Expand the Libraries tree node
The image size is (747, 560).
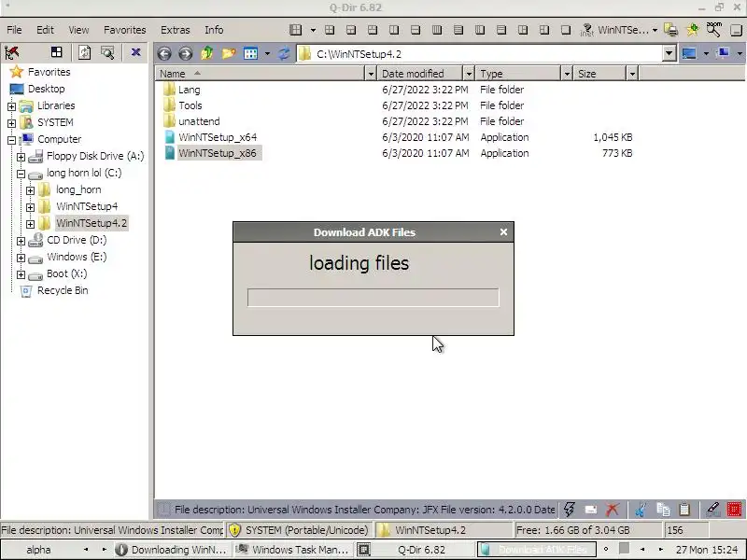coord(11,106)
